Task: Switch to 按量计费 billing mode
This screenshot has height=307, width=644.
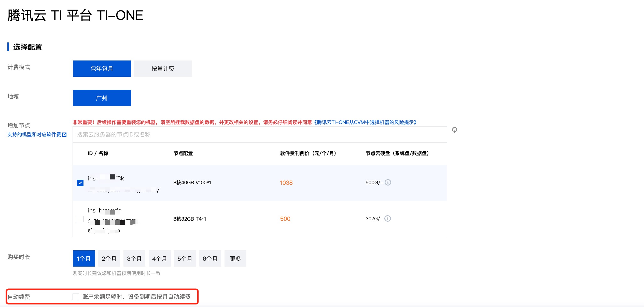Action: [x=163, y=69]
